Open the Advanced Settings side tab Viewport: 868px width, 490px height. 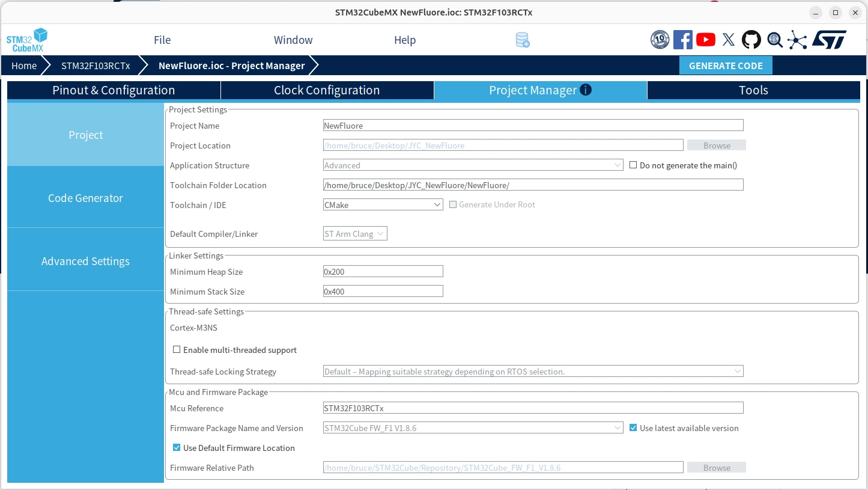pyautogui.click(x=85, y=261)
